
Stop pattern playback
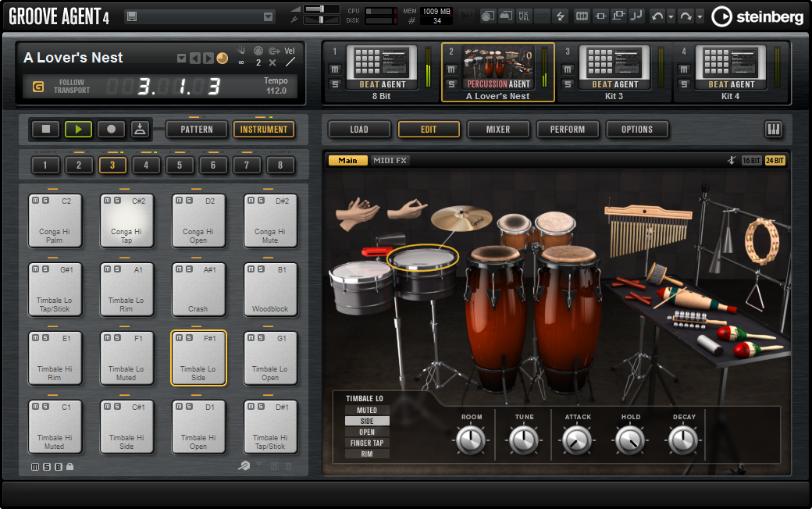pyautogui.click(x=46, y=129)
